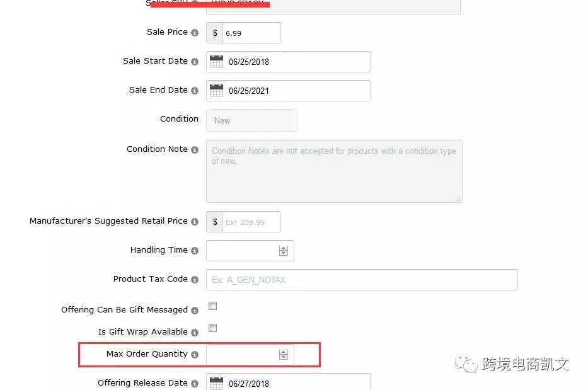Screen dimensions: 588x390
Task: Click the info icon beside Sale Price
Action: (195, 33)
